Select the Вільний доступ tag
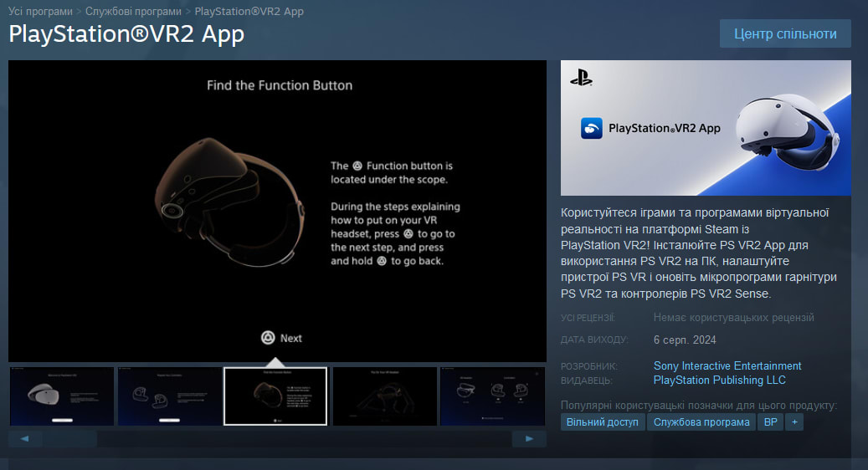Screen dimensions: 868x470 (603, 421)
